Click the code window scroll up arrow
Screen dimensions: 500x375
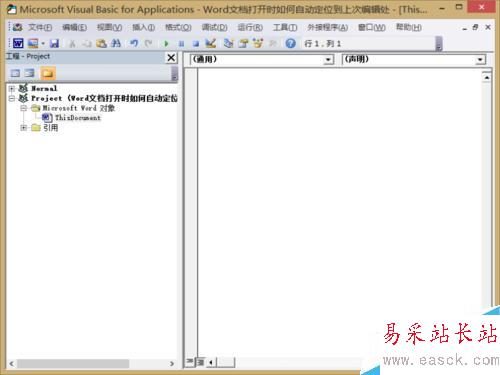click(487, 78)
